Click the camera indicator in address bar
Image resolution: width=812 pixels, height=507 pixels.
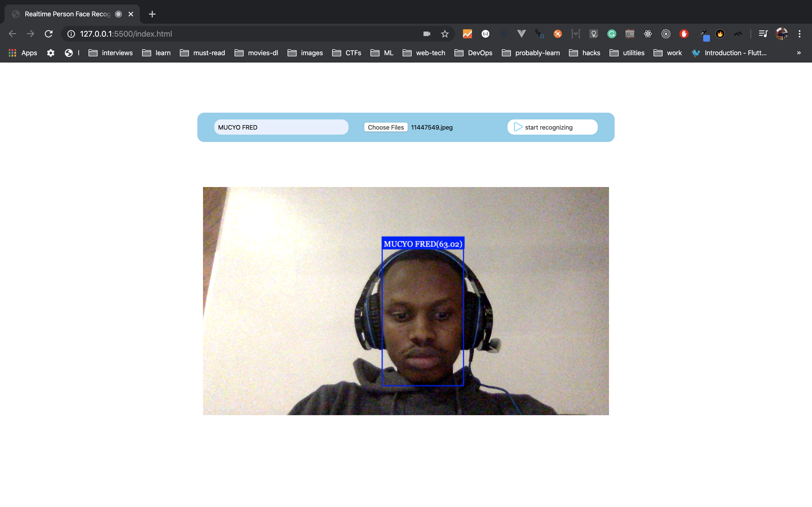click(427, 34)
